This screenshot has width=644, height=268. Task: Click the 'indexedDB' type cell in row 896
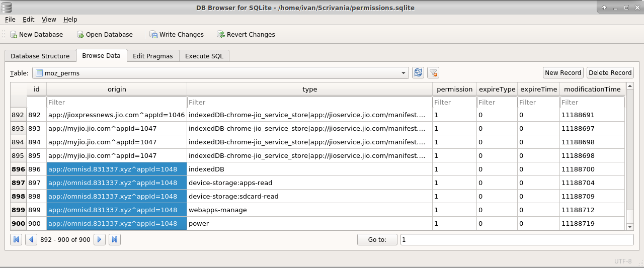pos(309,169)
